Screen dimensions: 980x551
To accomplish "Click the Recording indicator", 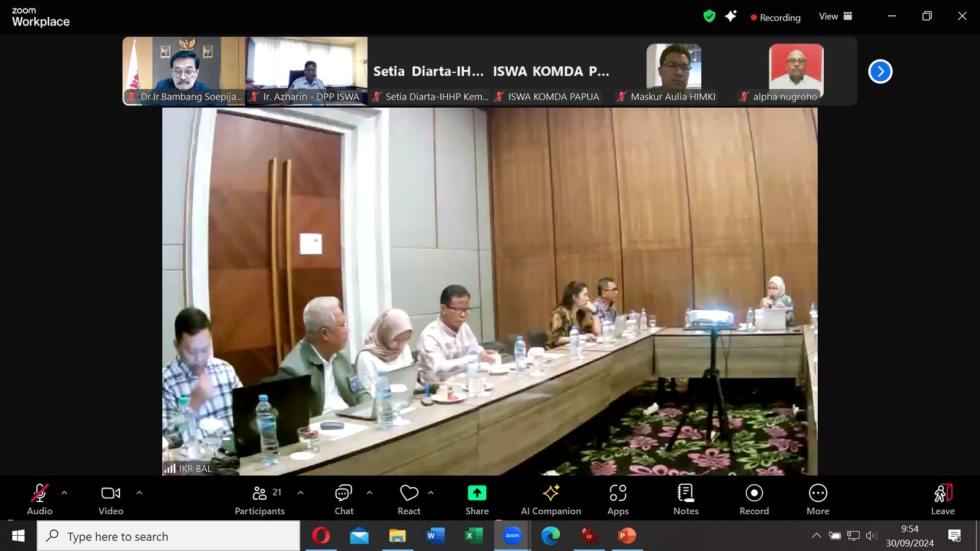I will [775, 18].
